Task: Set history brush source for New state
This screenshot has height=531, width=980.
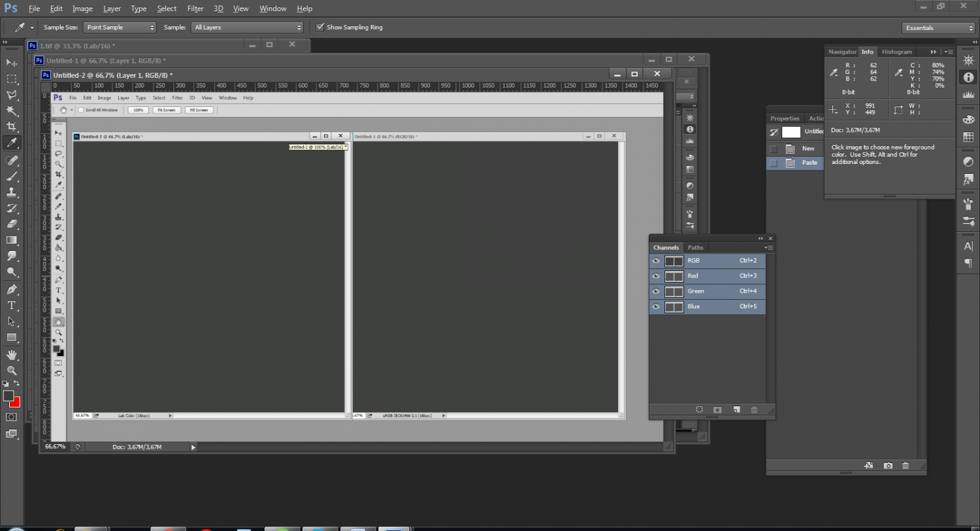Action: [774, 149]
